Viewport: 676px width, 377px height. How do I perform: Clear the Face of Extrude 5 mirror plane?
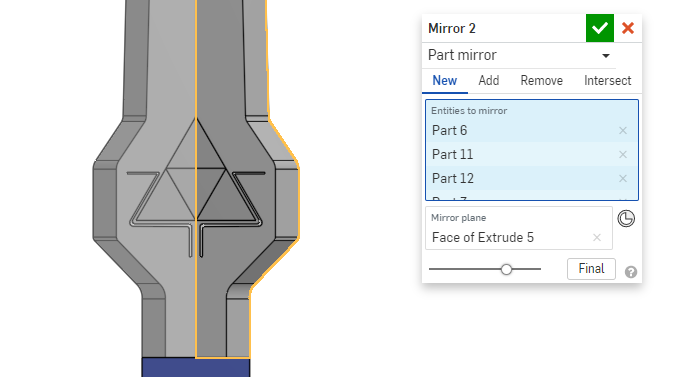[597, 238]
